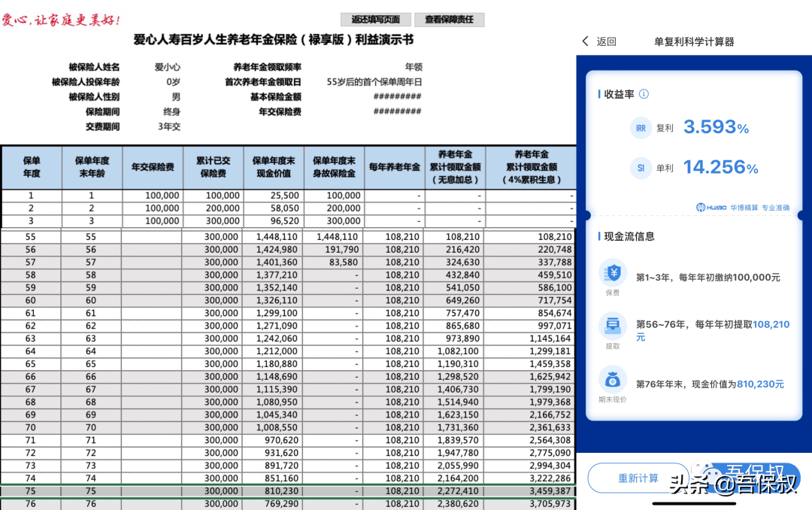Click the 保单年度末现金价值 column header

pos(274,168)
